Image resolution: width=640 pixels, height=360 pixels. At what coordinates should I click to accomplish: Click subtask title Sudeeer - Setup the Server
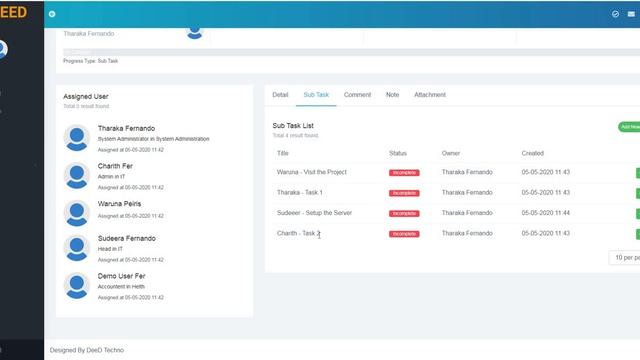pyautogui.click(x=314, y=213)
